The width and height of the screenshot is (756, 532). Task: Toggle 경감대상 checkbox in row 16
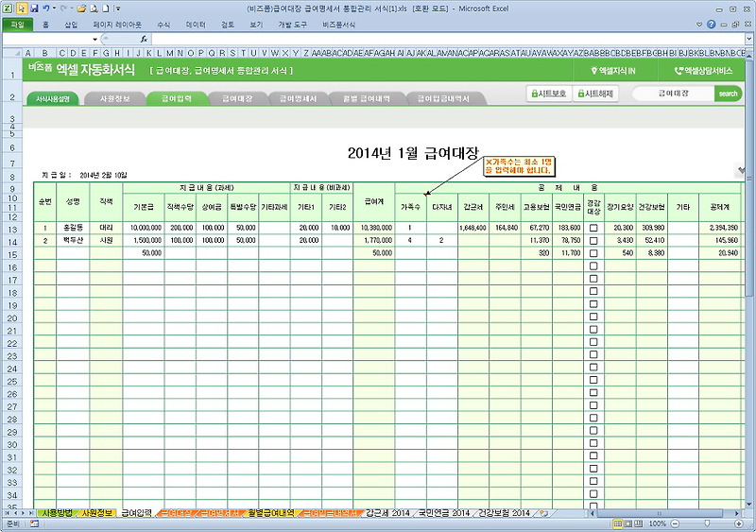click(593, 266)
